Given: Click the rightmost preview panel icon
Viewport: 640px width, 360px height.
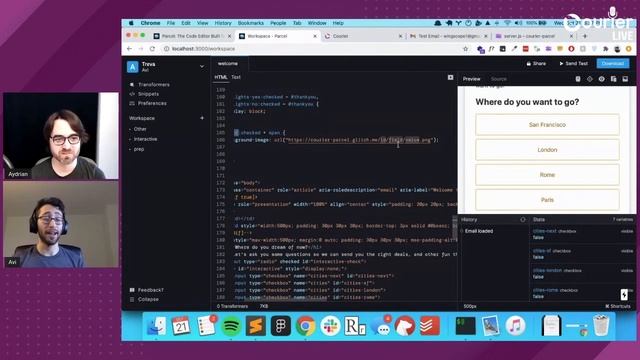Looking at the screenshot, I should point(625,79).
